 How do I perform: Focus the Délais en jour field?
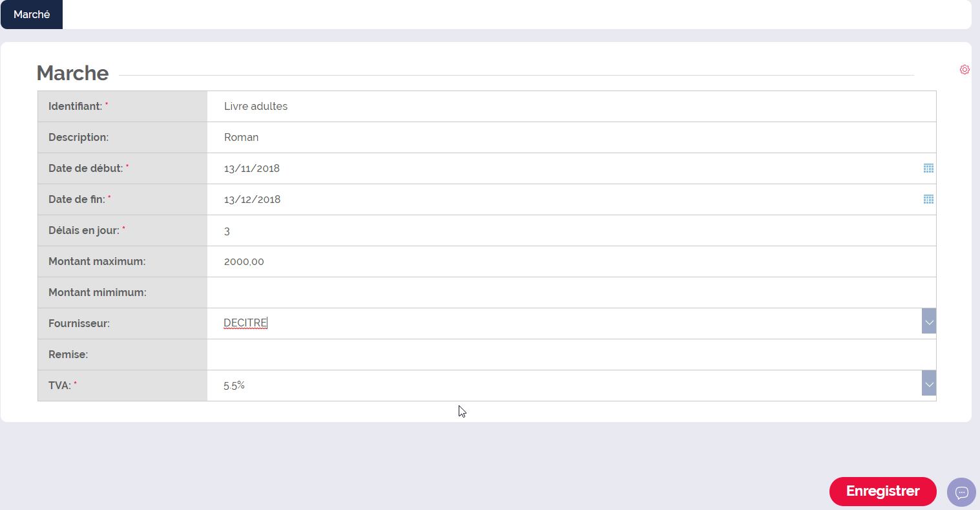(572, 230)
